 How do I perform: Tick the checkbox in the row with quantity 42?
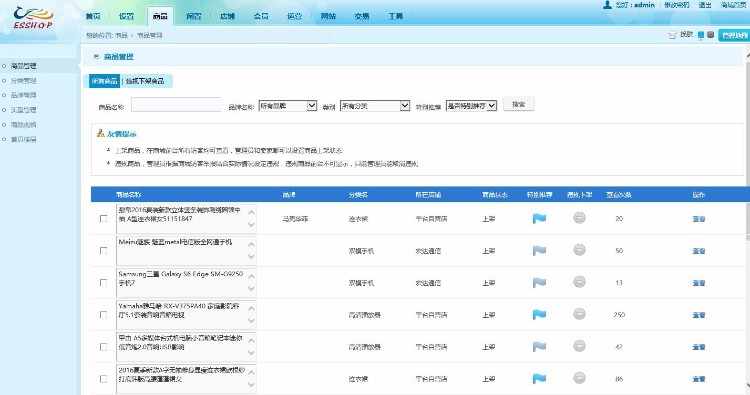(103, 347)
